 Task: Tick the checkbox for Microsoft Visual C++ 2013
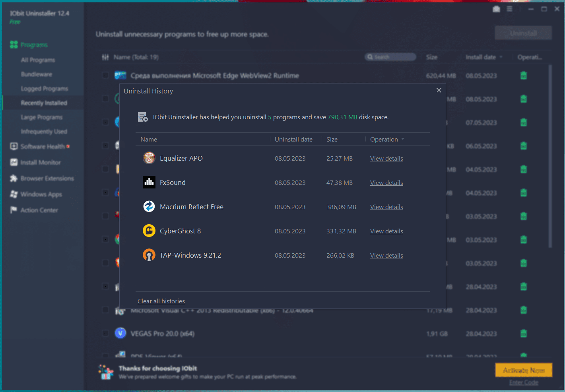pyautogui.click(x=105, y=310)
